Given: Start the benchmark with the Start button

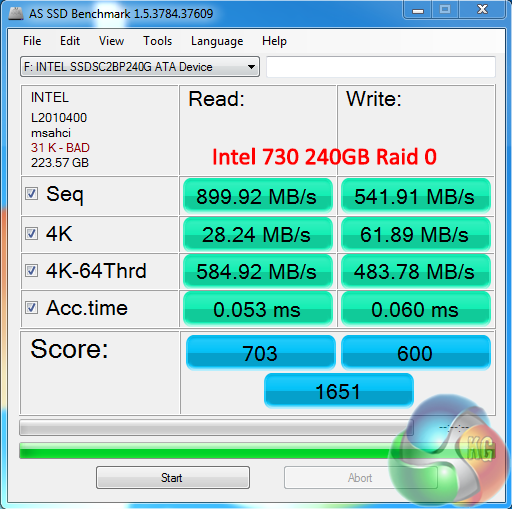Looking at the screenshot, I should point(173,477).
